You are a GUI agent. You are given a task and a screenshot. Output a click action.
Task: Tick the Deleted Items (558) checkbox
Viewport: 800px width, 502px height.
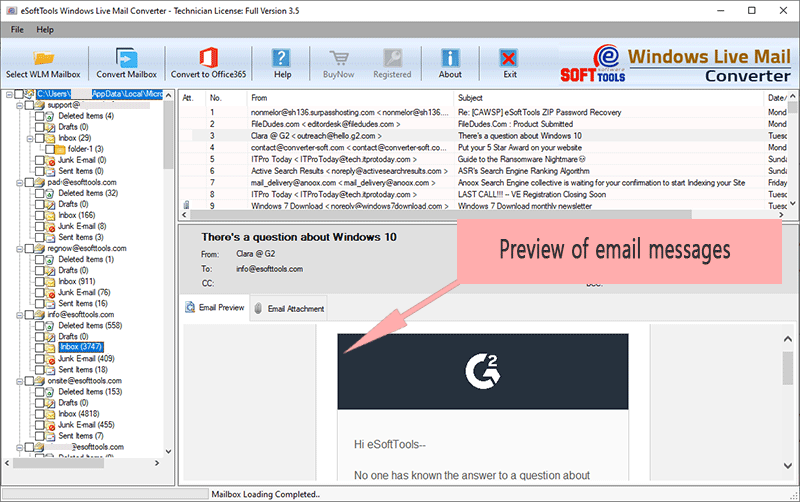pos(40,325)
